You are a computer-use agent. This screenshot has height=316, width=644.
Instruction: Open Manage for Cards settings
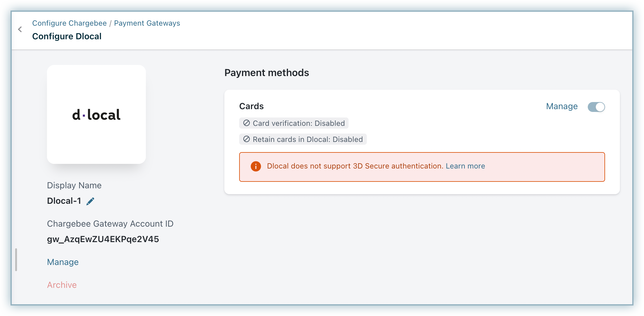click(562, 106)
